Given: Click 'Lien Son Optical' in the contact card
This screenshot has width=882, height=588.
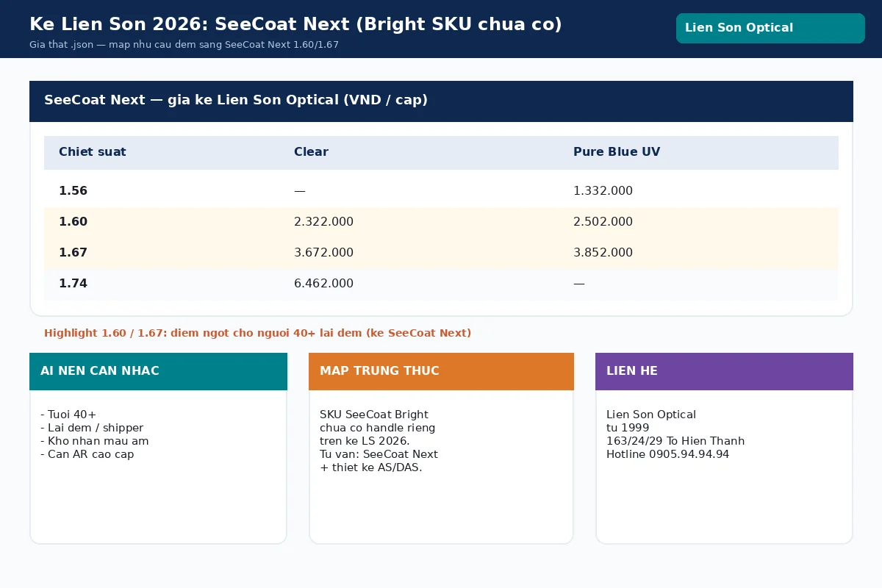Looking at the screenshot, I should (x=651, y=415).
